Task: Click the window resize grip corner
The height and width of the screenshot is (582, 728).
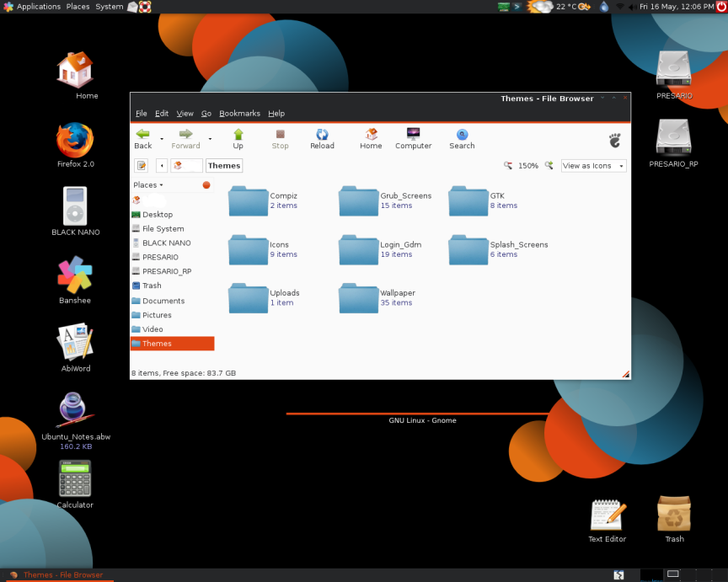Action: coord(626,374)
